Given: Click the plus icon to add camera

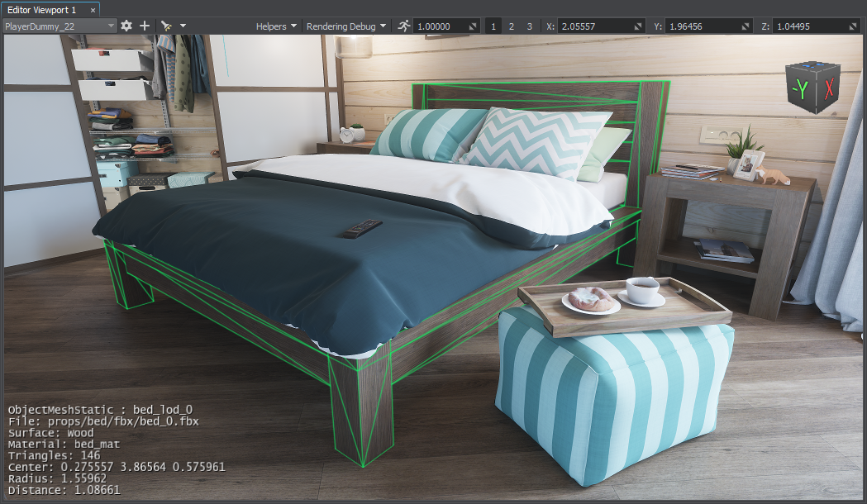Looking at the screenshot, I should 145,26.
